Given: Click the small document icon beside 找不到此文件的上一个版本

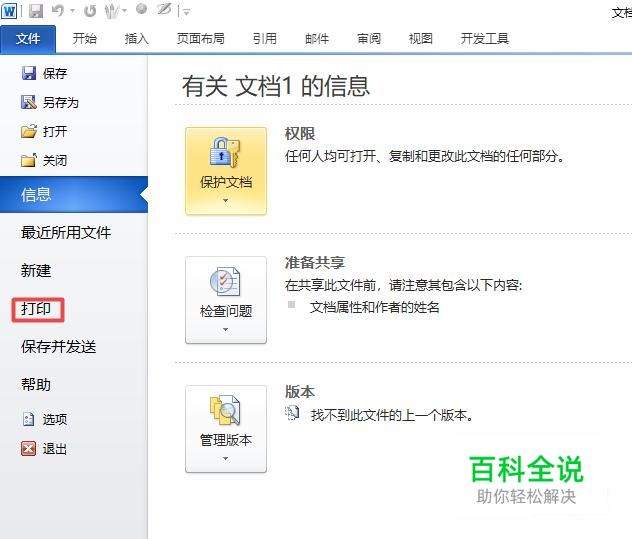Looking at the screenshot, I should pyautogui.click(x=292, y=413).
